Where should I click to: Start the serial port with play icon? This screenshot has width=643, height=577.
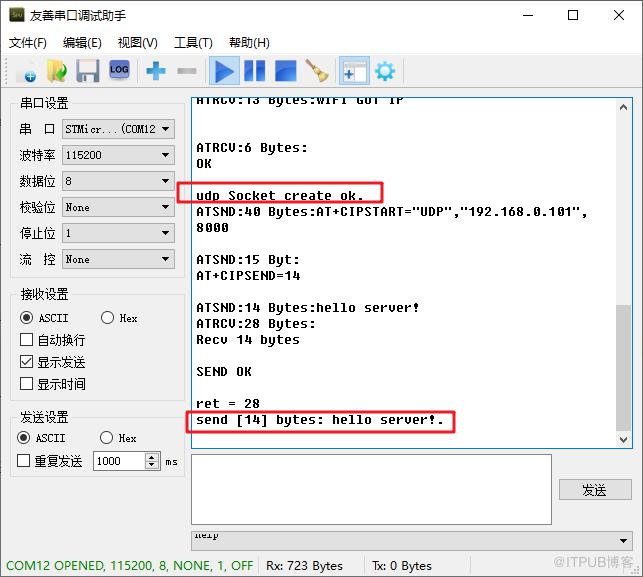click(x=224, y=71)
